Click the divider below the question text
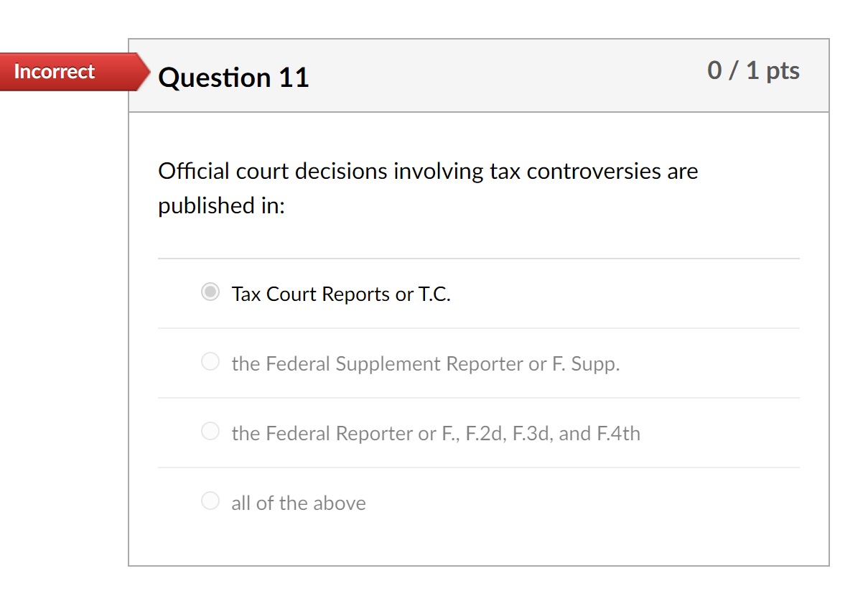The height and width of the screenshot is (604, 868). (478, 256)
